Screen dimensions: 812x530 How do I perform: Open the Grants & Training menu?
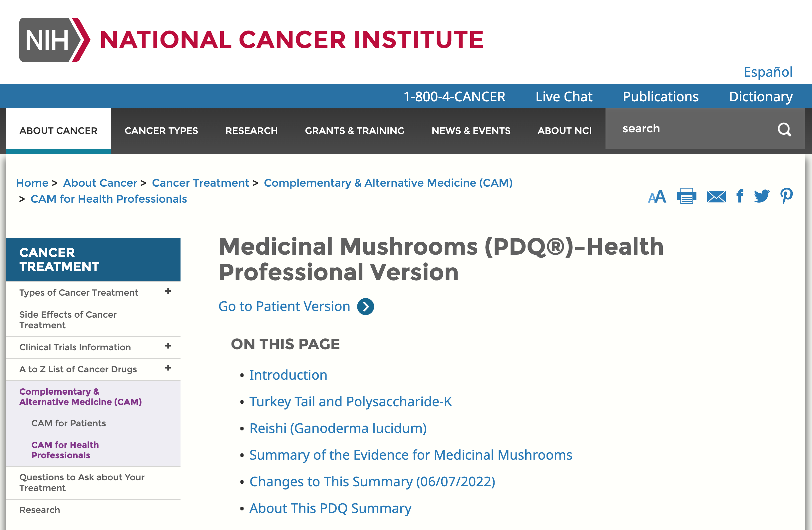(x=354, y=131)
